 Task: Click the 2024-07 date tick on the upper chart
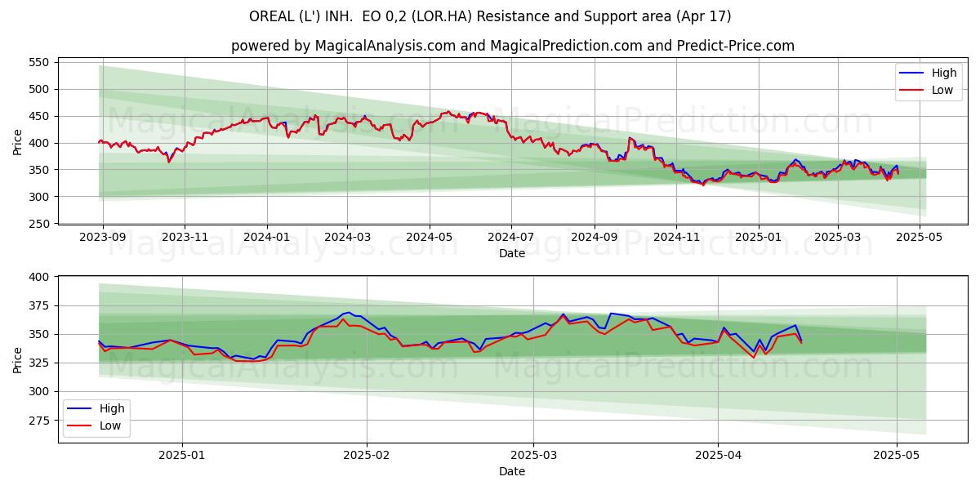coord(511,238)
